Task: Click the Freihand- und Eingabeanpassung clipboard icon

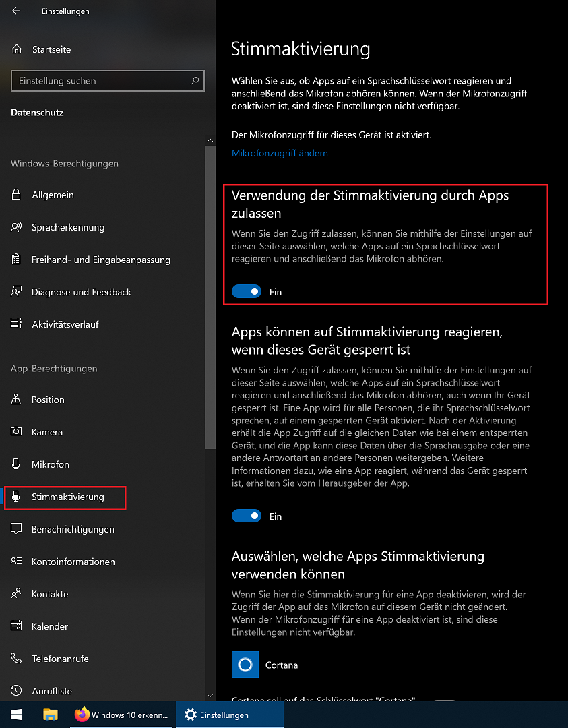Action: click(x=16, y=260)
